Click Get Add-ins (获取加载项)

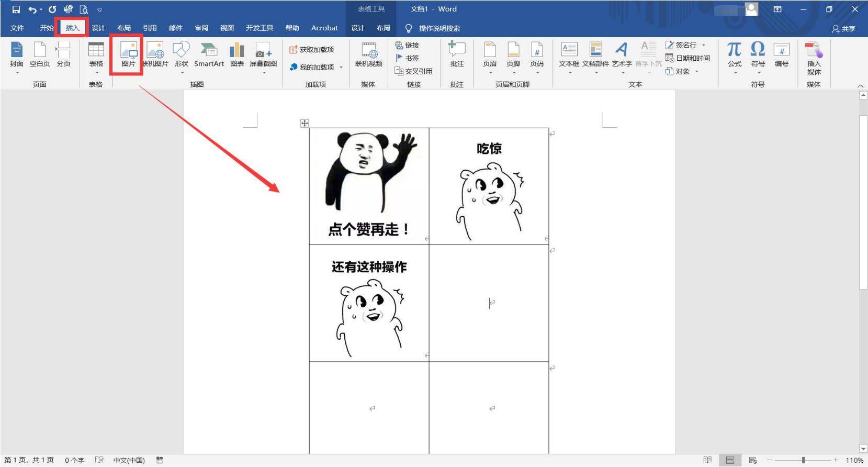click(312, 50)
